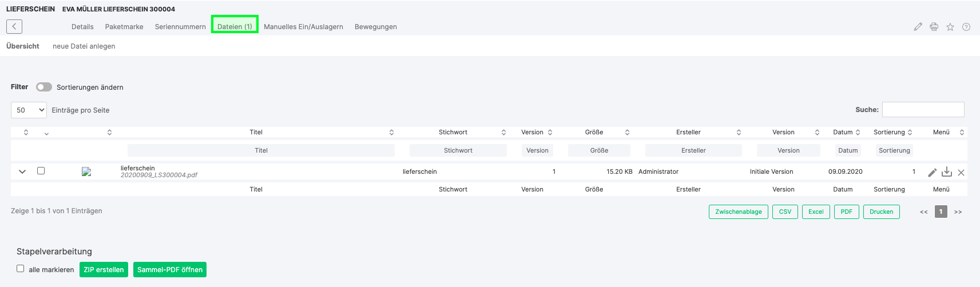Screen dimensions: 980x287
Task: Click the printer icon
Action: pos(934,27)
